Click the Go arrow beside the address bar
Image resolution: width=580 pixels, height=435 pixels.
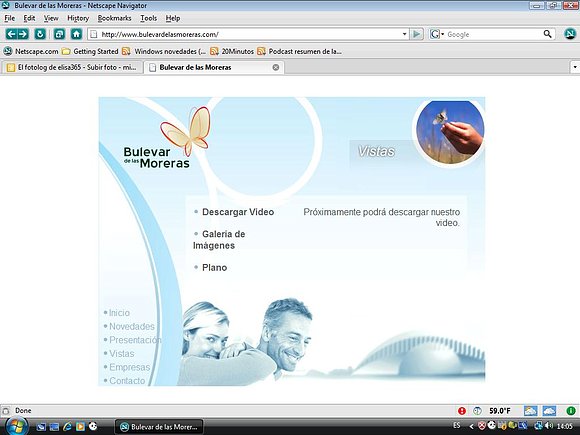click(x=417, y=34)
